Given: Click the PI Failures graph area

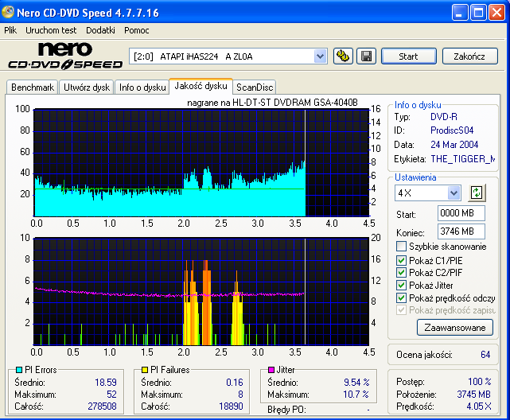Looking at the screenshot, I should 201,292.
